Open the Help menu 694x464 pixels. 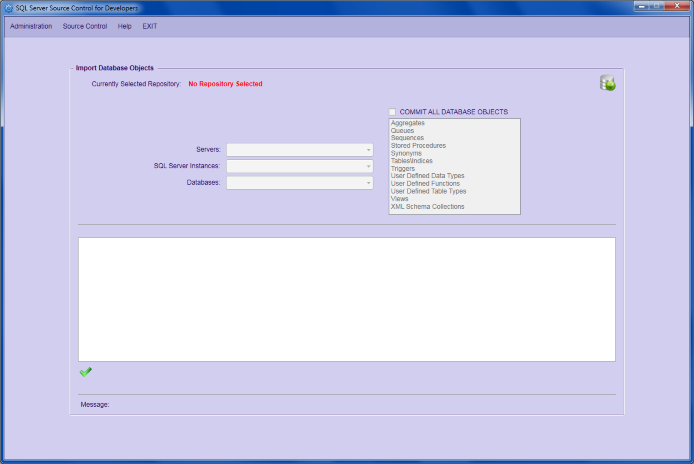(124, 26)
